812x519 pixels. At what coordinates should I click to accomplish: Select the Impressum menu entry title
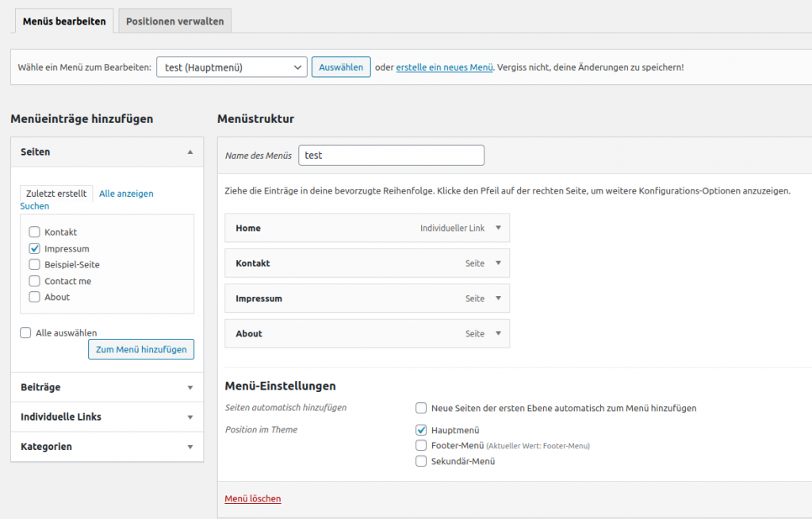[x=259, y=298]
